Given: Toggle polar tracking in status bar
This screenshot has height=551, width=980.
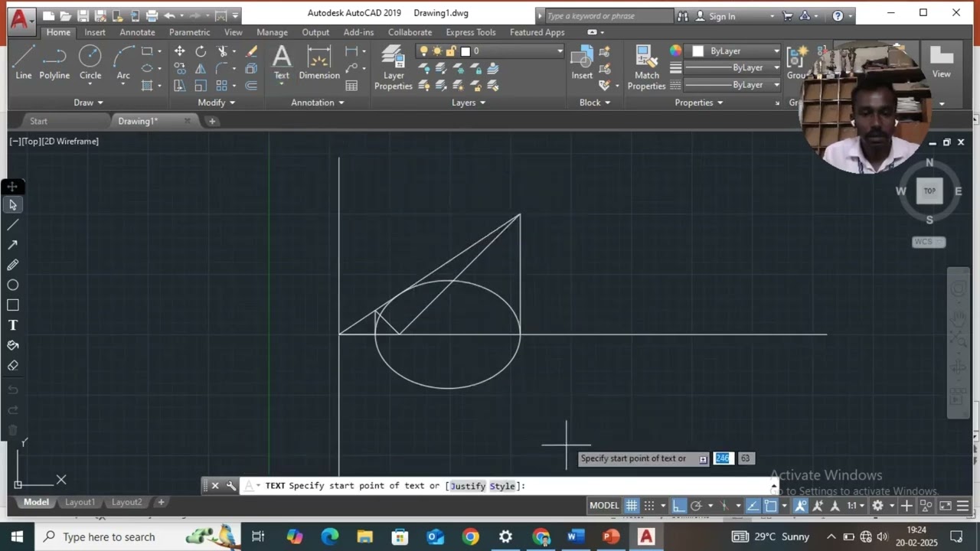Looking at the screenshot, I should click(x=696, y=505).
